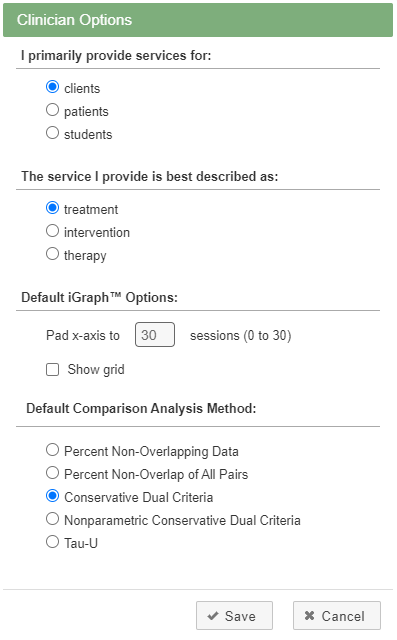
Task: Click the Pad x-axis sessions field
Action: [x=155, y=335]
